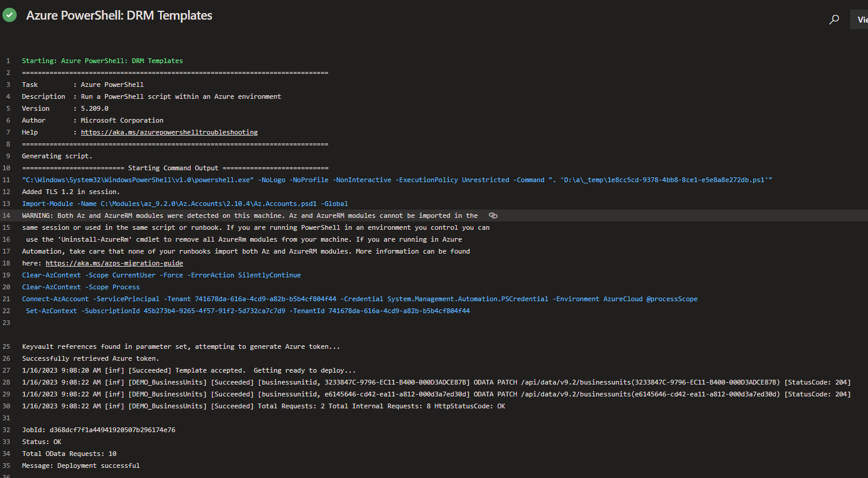868x478 pixels.
Task: Click 'Starting: Azure PowerShell: DRM Templates' line
Action: [102, 61]
